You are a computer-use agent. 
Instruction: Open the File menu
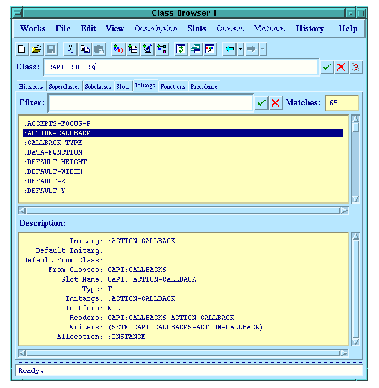tap(63, 28)
